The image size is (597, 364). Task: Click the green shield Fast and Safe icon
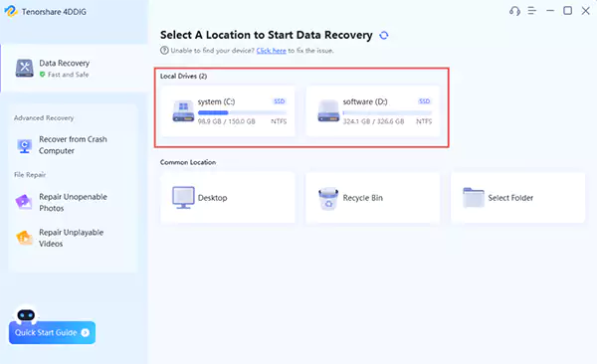tap(42, 75)
